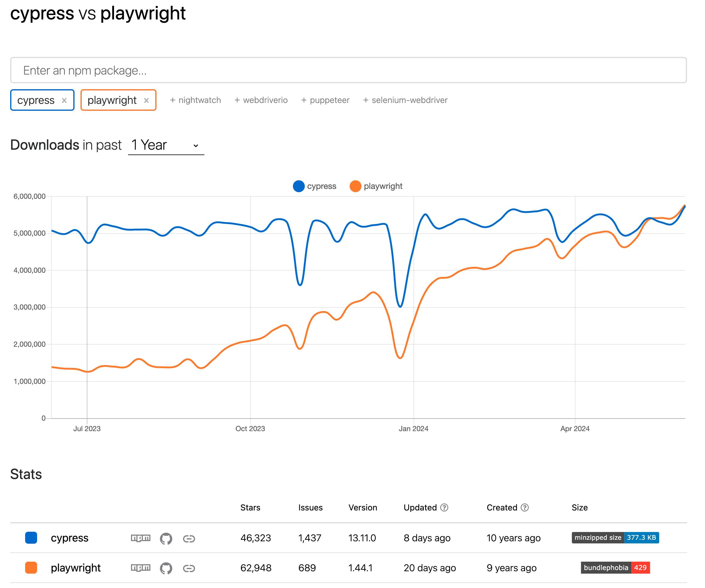
Task: Open the bundlephobia 429 badge
Action: [615, 568]
